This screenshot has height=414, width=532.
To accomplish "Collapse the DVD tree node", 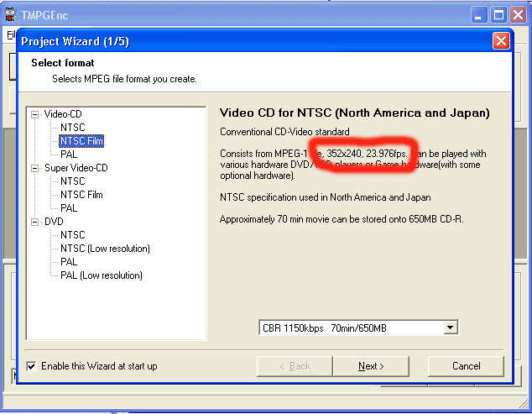I will coord(35,222).
